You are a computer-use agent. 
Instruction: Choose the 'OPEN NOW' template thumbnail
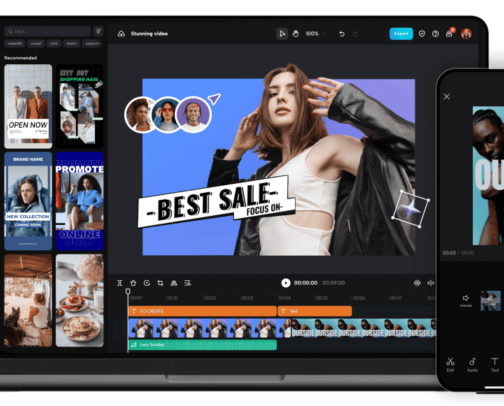click(x=28, y=106)
